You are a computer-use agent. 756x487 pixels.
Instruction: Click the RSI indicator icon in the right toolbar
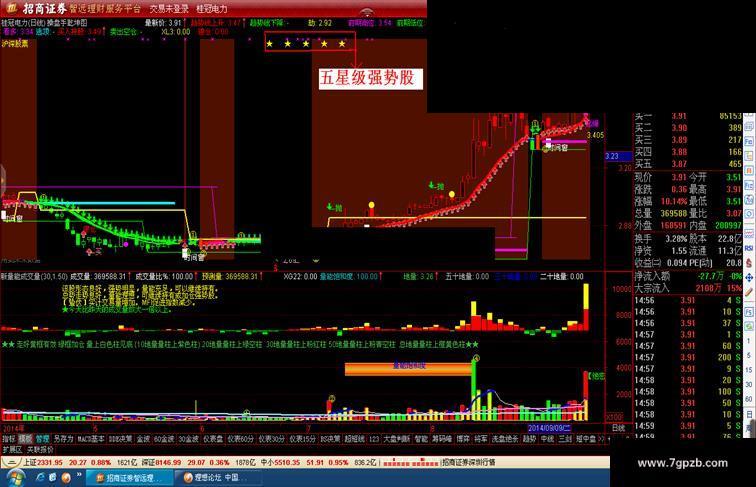pyautogui.click(x=749, y=248)
